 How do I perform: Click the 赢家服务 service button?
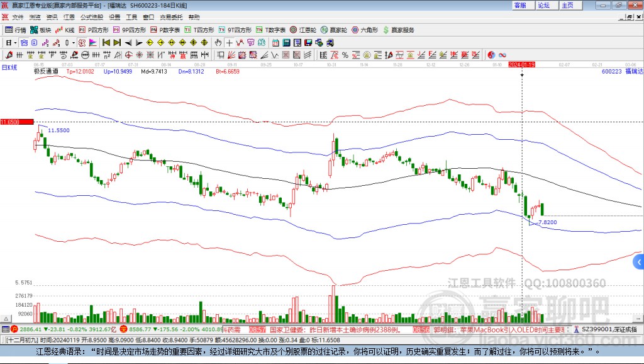coord(399,30)
